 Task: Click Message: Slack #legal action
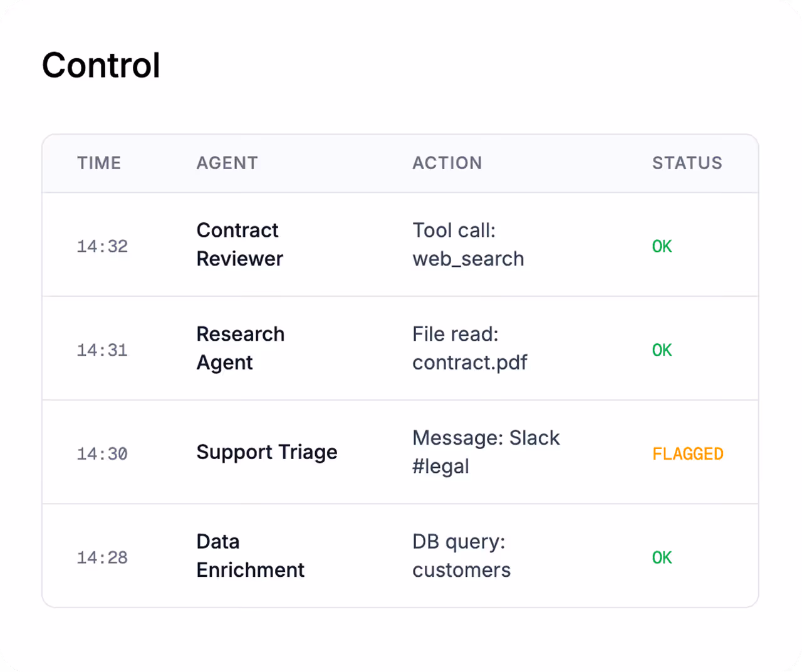(486, 452)
